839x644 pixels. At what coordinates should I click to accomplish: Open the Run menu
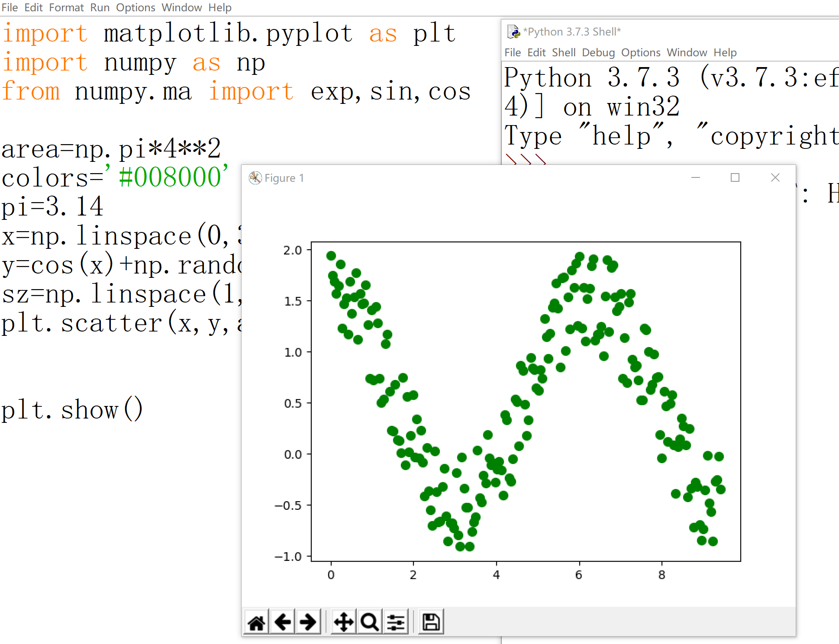pos(100,7)
